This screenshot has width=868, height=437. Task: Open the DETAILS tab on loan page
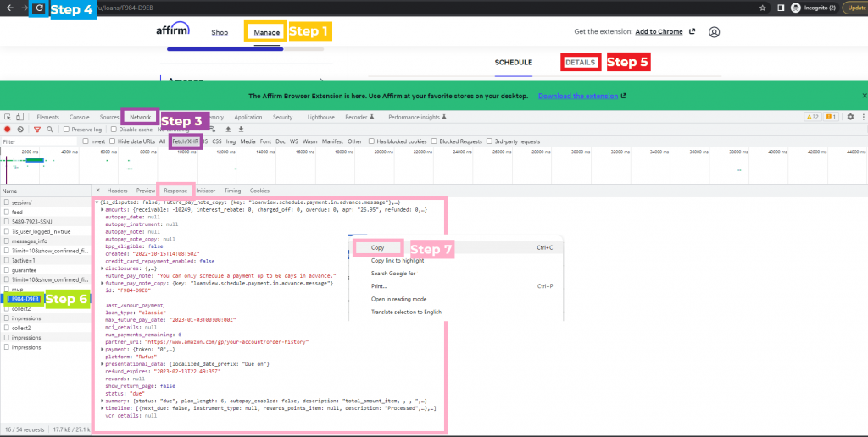(x=581, y=62)
